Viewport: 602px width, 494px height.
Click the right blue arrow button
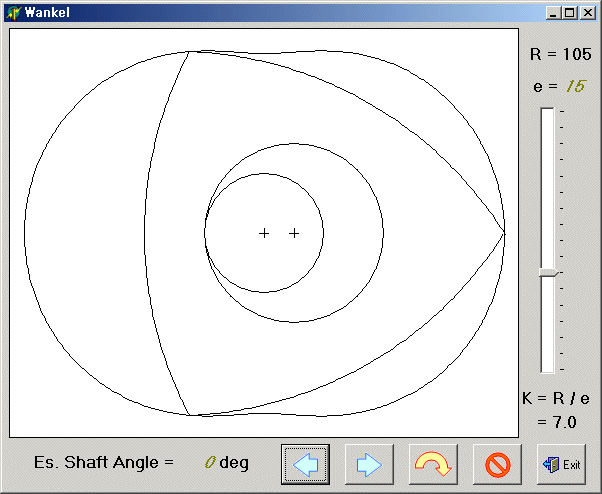click(369, 464)
